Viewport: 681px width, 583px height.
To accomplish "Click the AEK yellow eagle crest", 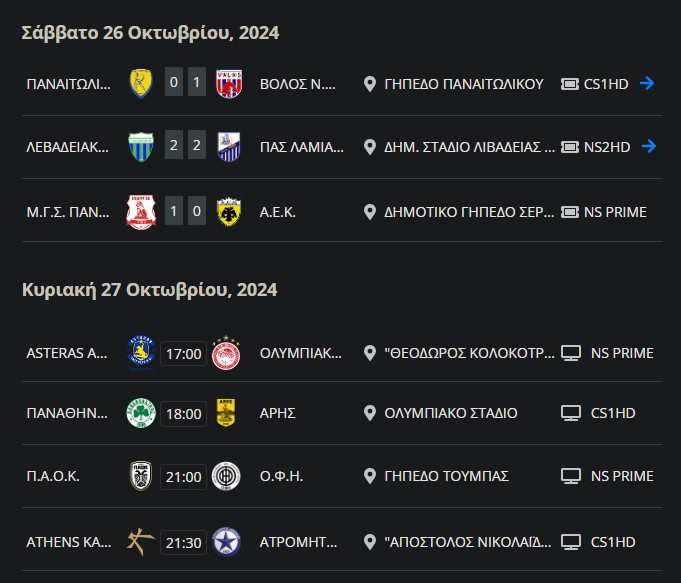I will [228, 211].
